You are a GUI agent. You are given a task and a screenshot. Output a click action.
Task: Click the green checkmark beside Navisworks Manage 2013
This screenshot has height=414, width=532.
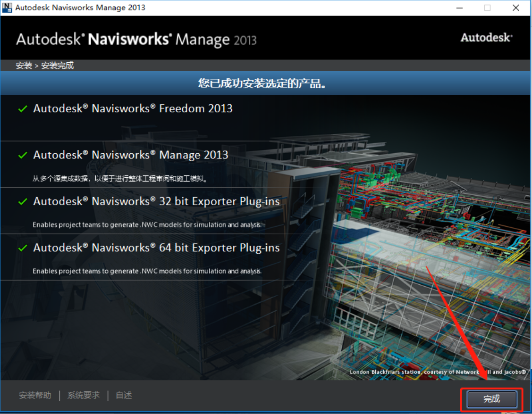click(22, 155)
